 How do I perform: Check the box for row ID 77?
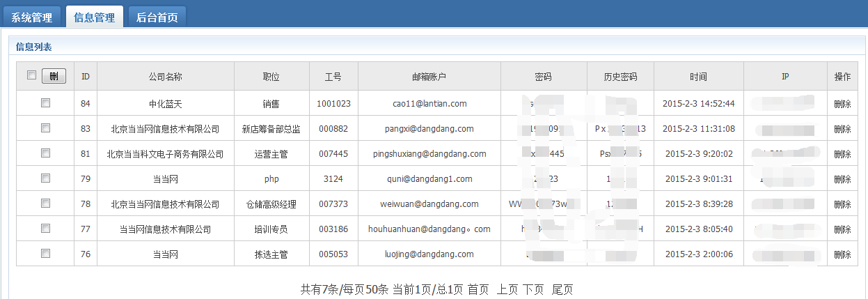45,228
